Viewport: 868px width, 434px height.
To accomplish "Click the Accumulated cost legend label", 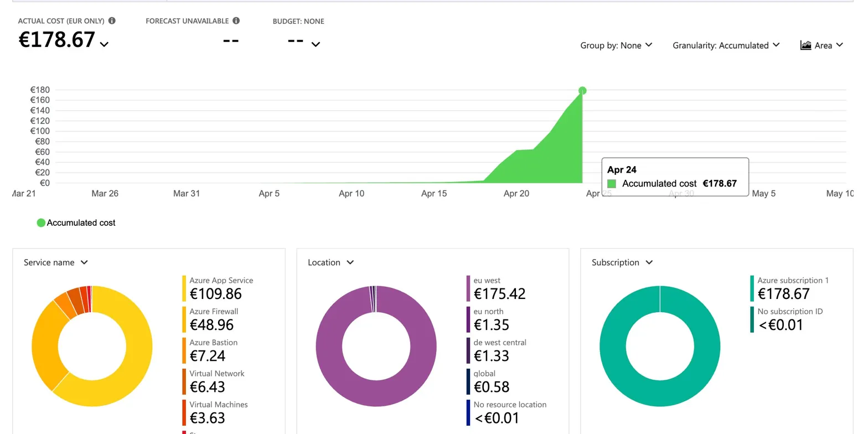I will pos(81,223).
